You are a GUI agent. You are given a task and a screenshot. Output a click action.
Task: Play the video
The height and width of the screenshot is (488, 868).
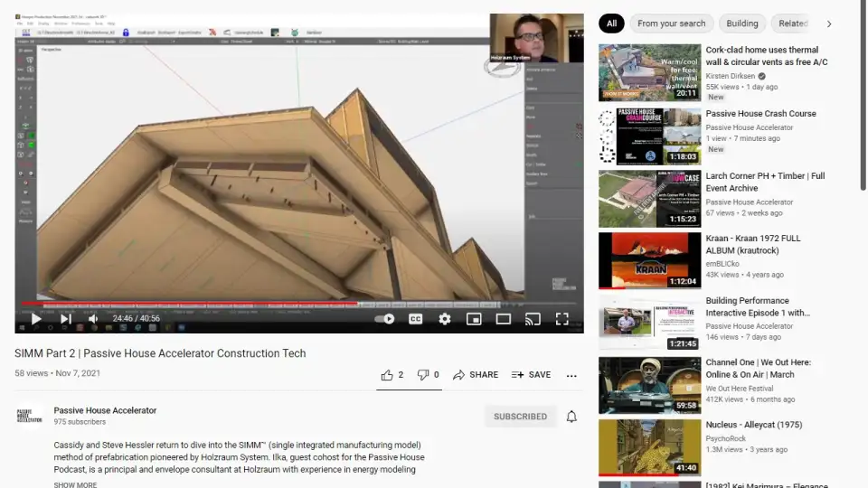[x=36, y=319]
